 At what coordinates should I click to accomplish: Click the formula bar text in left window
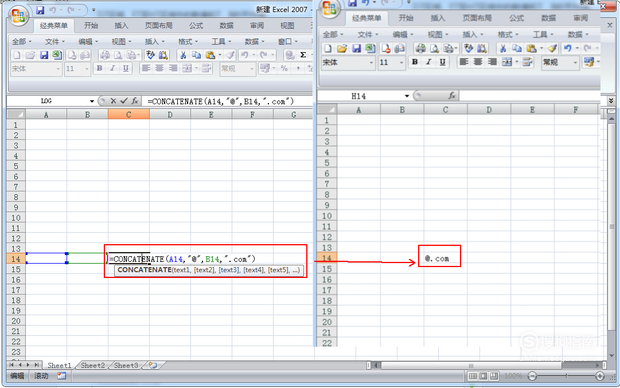(x=221, y=101)
